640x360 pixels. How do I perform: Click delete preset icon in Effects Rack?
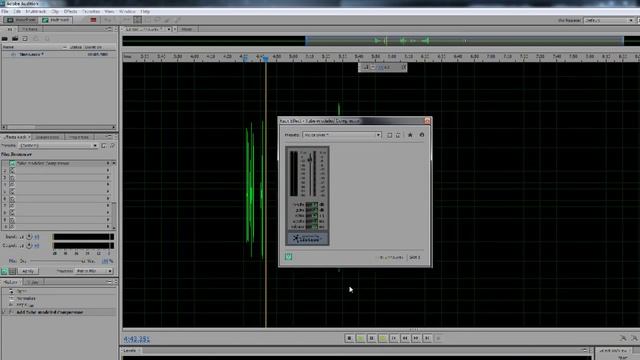tap(112, 145)
